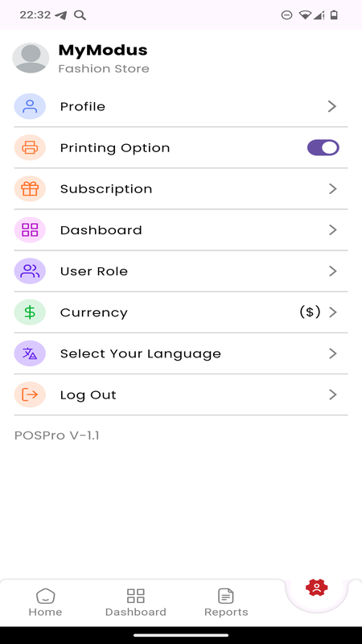Open Subscription via its right chevron

point(332,188)
